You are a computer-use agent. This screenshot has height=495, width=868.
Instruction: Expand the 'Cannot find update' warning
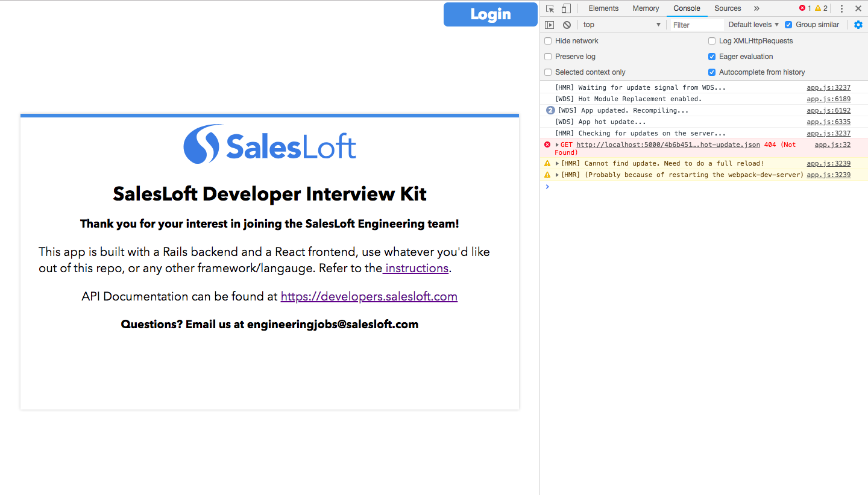point(557,164)
